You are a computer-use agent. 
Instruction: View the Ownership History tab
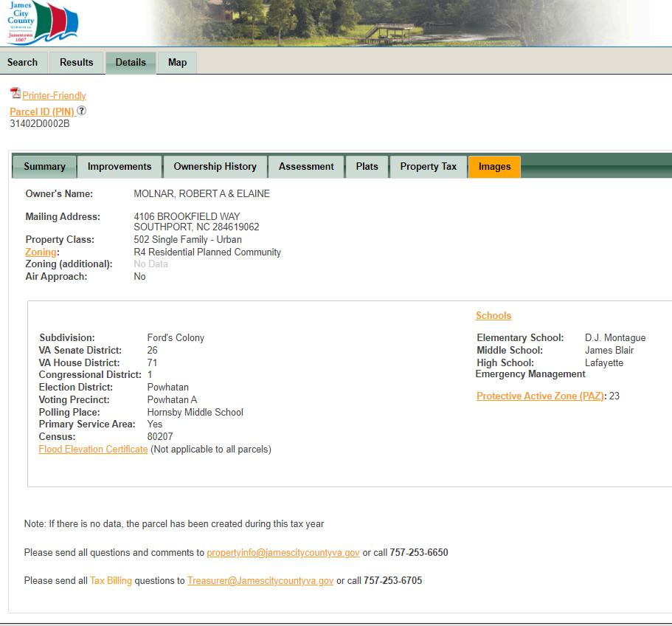(x=215, y=166)
